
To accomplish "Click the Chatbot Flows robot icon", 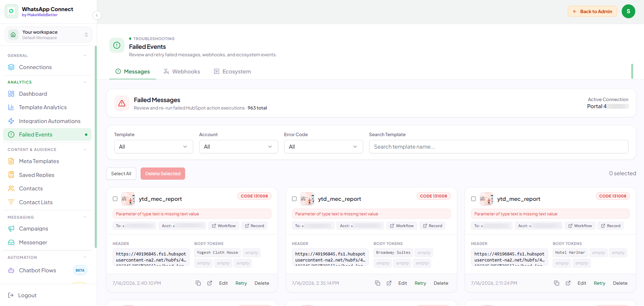I will pos(11,270).
